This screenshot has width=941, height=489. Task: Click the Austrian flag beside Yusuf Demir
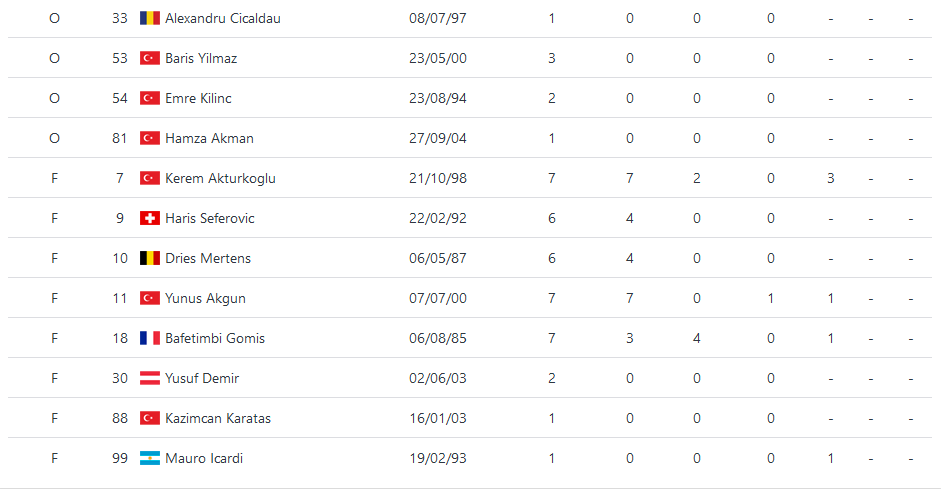click(149, 378)
